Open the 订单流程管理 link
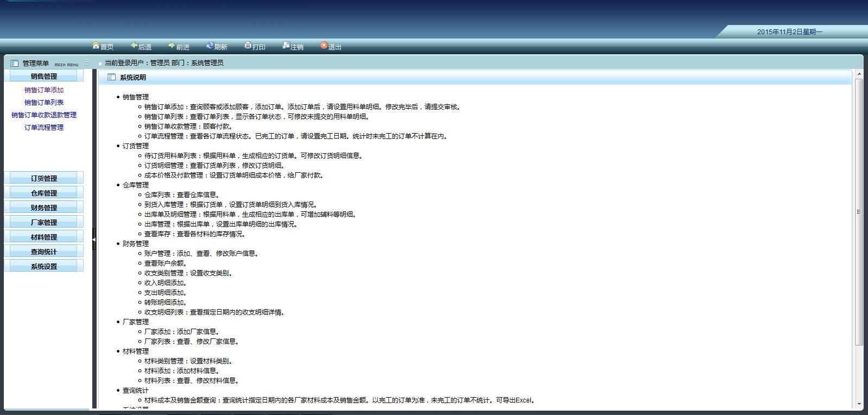The height and width of the screenshot is (415, 868). (44, 128)
